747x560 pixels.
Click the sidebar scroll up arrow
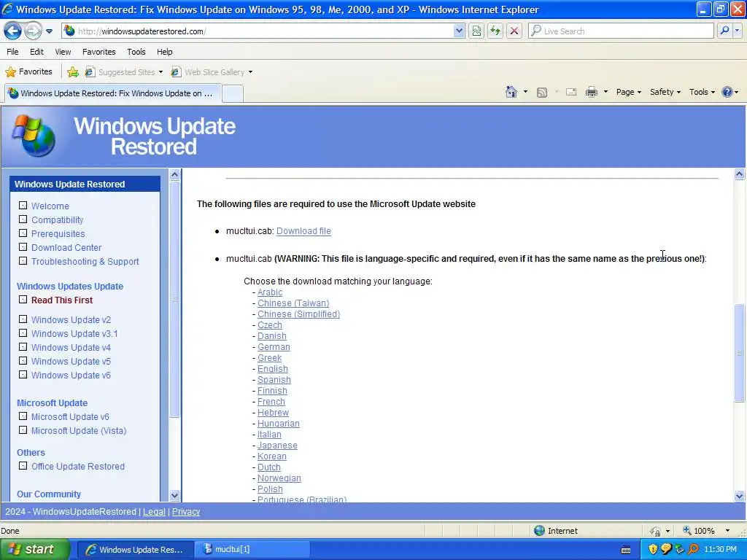[174, 174]
